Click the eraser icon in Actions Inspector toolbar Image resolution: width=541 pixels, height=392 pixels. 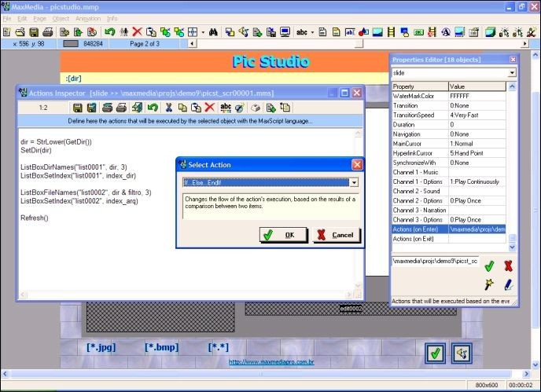pos(256,108)
